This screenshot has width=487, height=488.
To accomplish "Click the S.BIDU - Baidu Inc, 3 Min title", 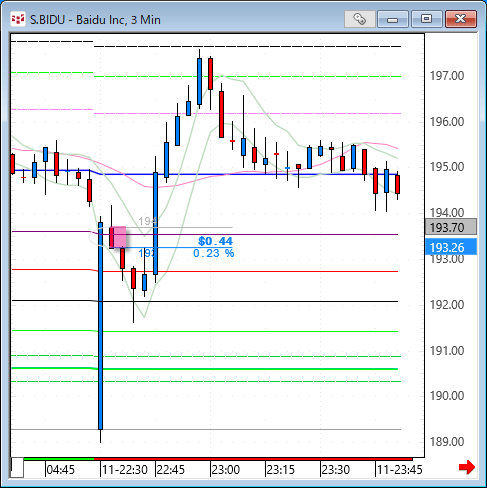I will (x=95, y=20).
